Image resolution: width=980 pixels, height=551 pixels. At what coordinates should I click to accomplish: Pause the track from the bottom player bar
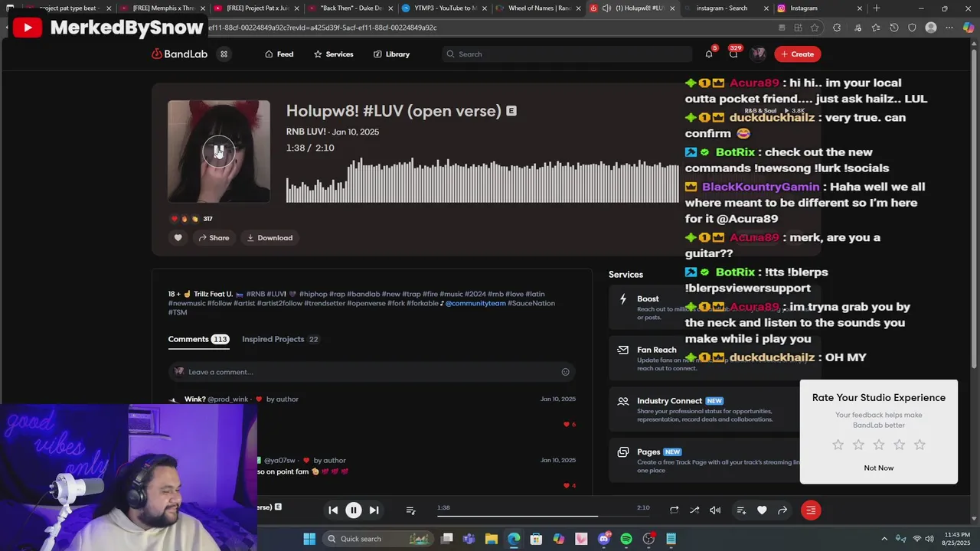point(354,510)
